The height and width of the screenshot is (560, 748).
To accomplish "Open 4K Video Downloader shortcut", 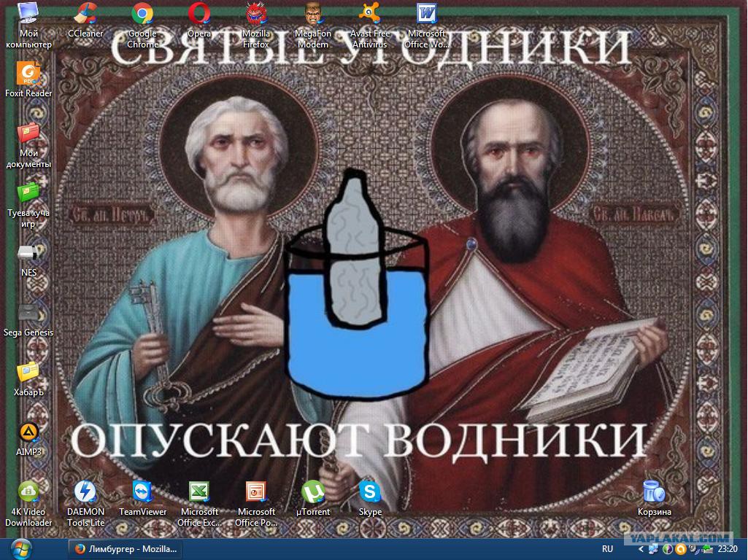I will pos(28,504).
